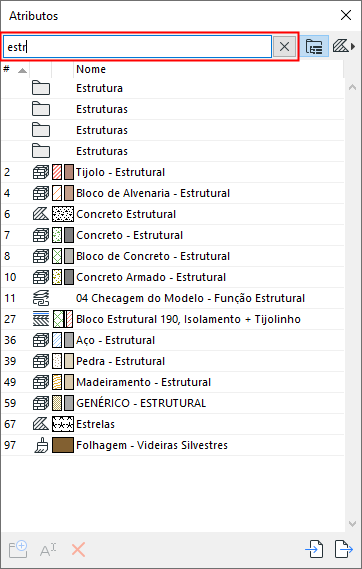Click the new folder icon at bottom
This screenshot has height=569, width=362.
click(x=18, y=549)
